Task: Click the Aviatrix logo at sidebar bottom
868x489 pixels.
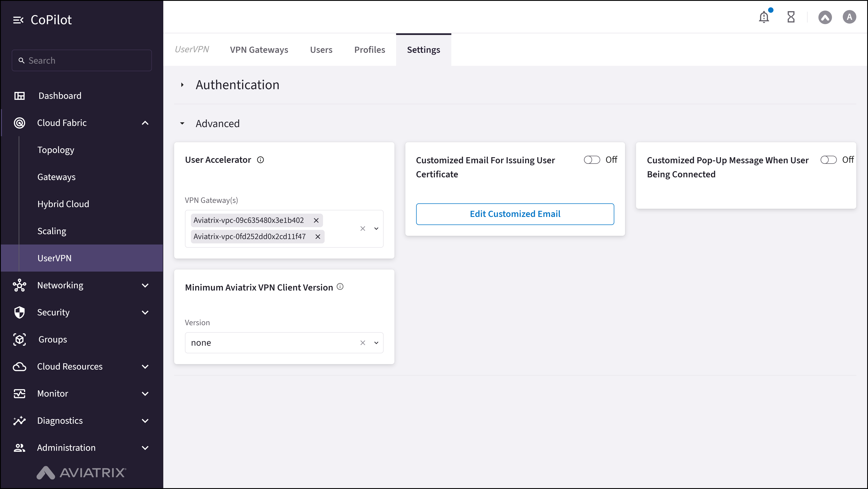Action: point(81,472)
